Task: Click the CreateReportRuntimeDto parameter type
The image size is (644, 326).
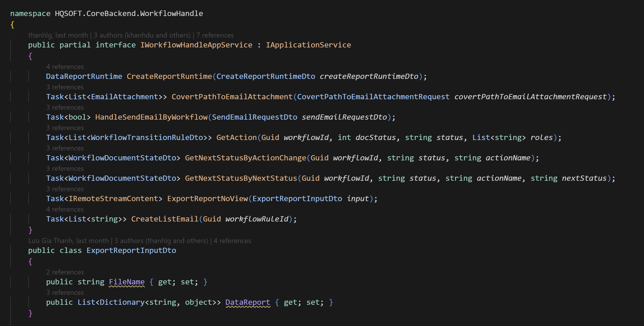Action: (265, 76)
